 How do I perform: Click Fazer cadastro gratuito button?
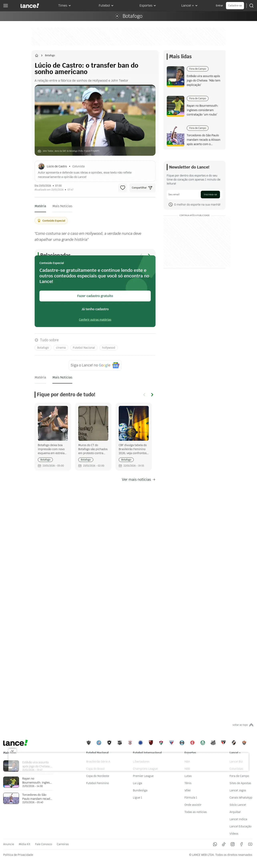pos(95,296)
